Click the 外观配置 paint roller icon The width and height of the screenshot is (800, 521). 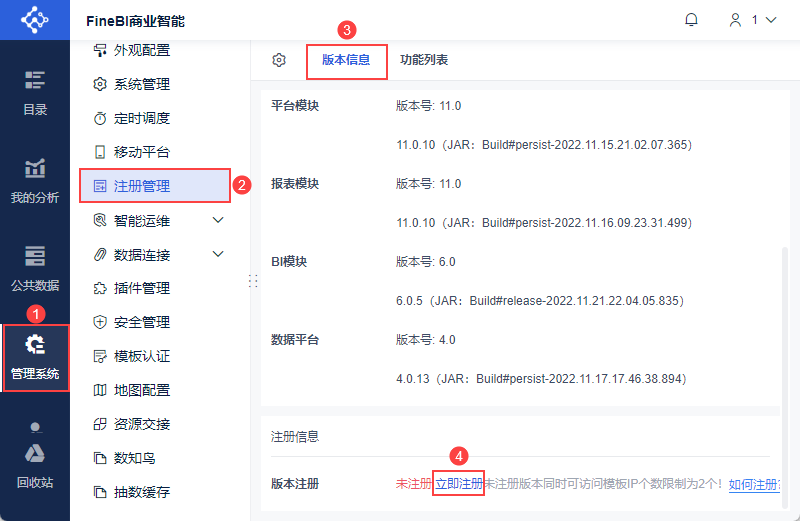coord(100,50)
